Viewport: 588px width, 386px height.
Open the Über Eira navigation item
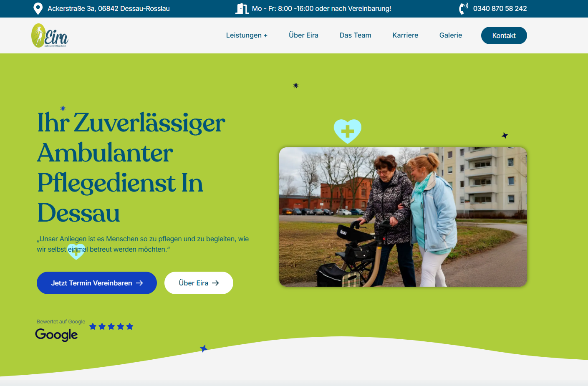click(303, 35)
